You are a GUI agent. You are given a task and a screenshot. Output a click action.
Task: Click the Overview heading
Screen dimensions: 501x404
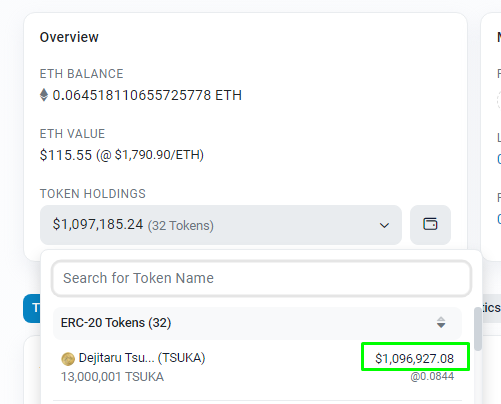pyautogui.click(x=69, y=37)
